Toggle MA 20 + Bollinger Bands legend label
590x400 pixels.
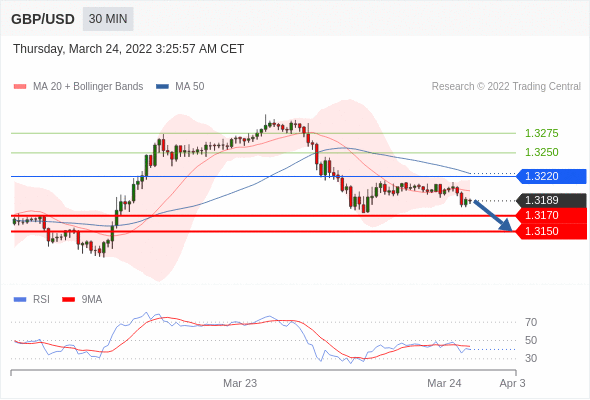88,87
